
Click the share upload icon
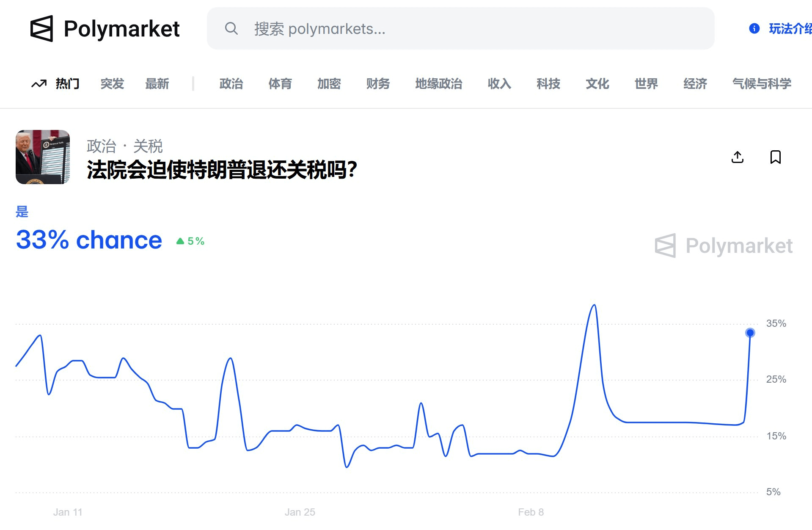pyautogui.click(x=738, y=157)
